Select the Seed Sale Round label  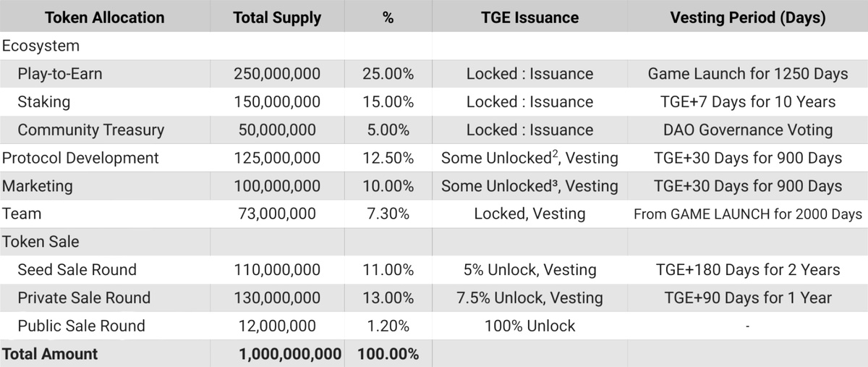pos(77,270)
